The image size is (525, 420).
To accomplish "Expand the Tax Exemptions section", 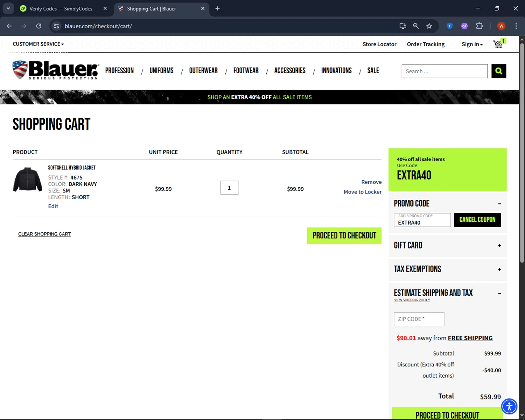I will click(x=499, y=269).
